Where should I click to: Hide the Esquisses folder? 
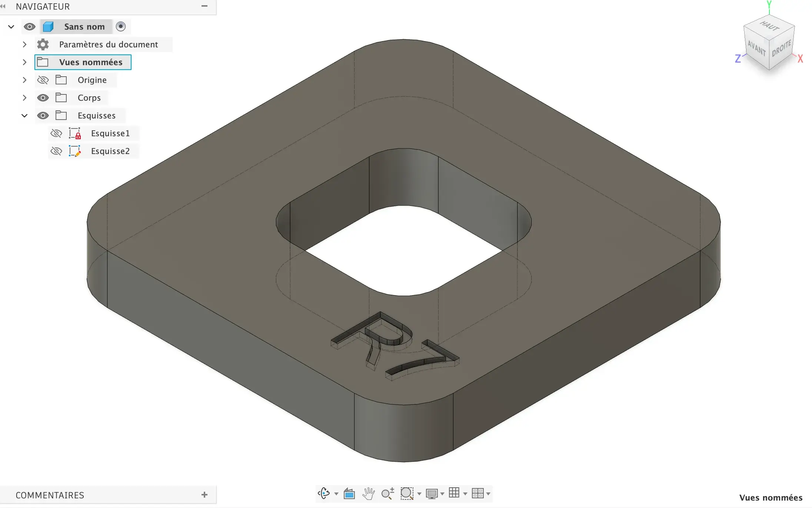(x=43, y=116)
